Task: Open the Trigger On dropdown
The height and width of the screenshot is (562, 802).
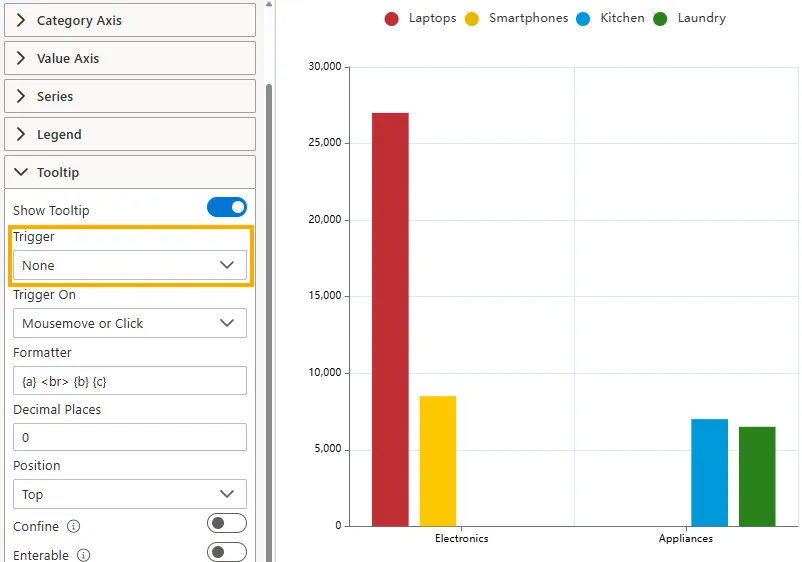Action: [x=129, y=323]
